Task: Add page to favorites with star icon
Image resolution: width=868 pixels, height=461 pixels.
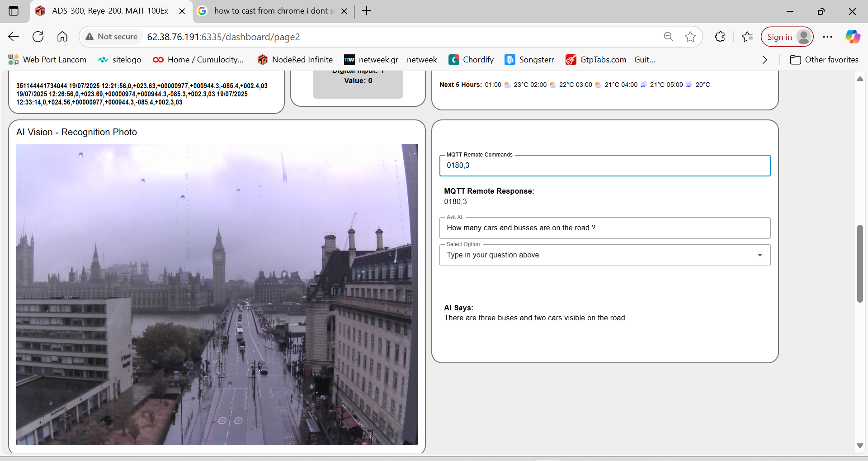Action: (x=690, y=37)
